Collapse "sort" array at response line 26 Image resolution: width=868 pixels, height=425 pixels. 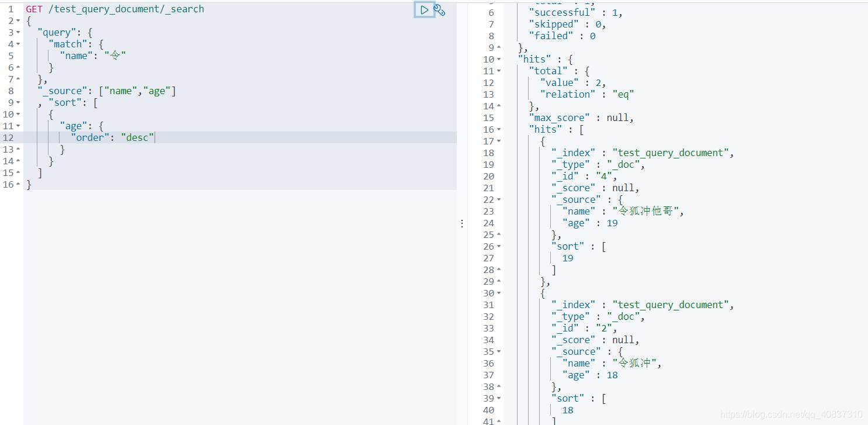point(499,247)
